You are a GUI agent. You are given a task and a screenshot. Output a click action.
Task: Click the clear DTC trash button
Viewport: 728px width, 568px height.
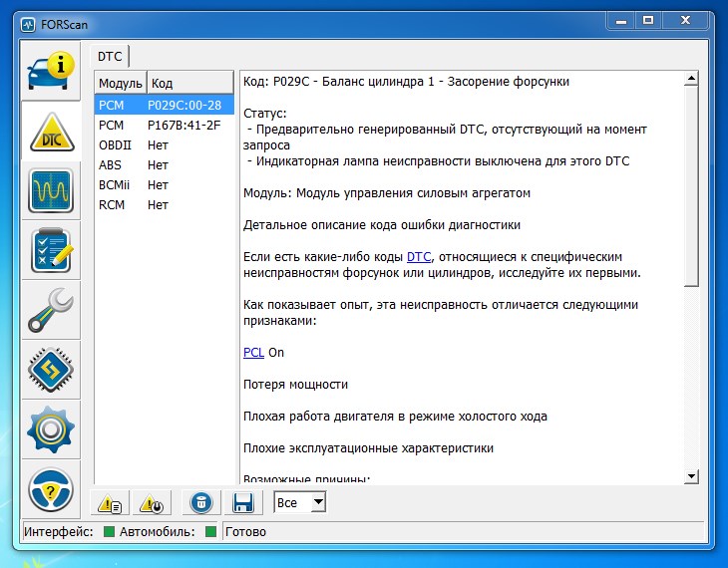tap(201, 502)
